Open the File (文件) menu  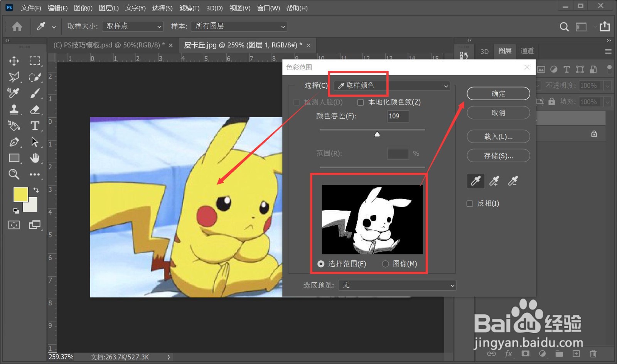[x=31, y=8]
